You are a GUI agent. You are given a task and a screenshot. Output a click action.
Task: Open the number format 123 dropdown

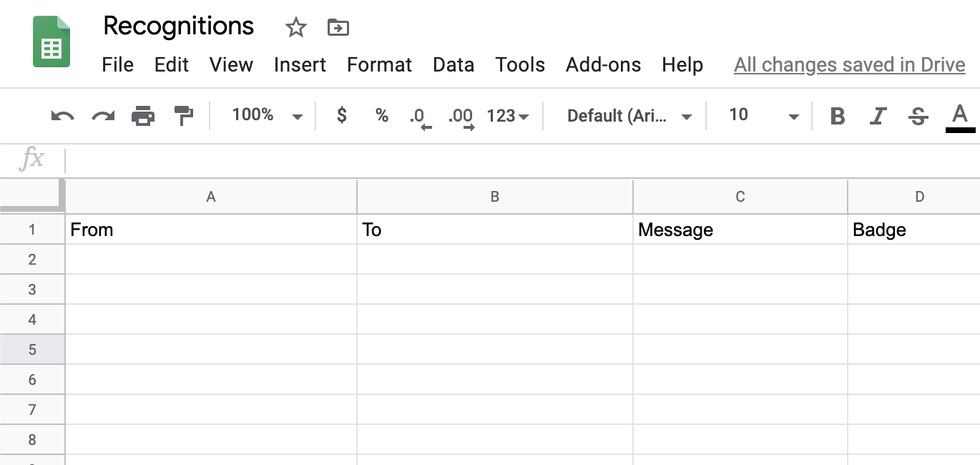(507, 115)
